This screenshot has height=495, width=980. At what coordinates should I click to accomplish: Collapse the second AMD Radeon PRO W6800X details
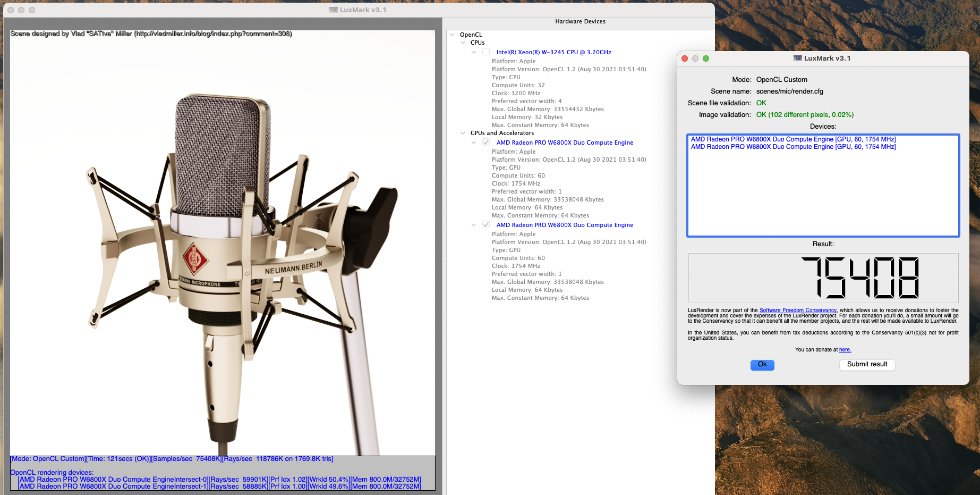[x=474, y=225]
